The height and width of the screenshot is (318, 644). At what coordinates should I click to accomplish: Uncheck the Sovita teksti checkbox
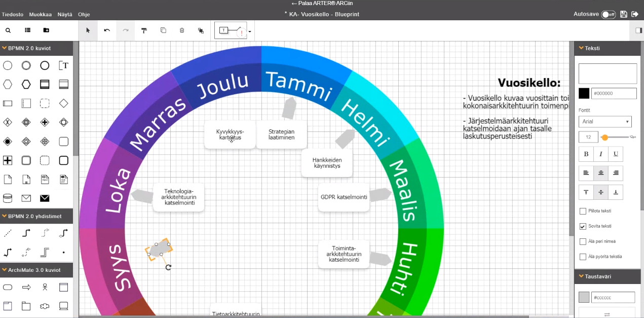tap(583, 226)
